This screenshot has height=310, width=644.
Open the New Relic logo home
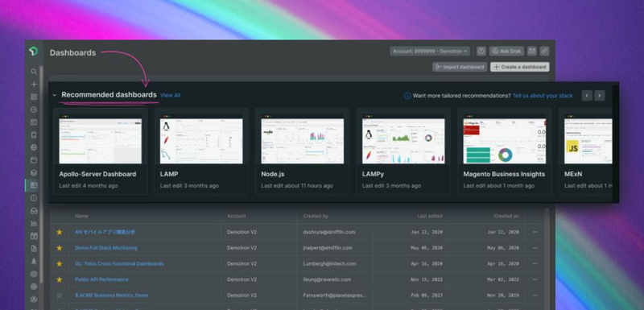click(x=33, y=51)
